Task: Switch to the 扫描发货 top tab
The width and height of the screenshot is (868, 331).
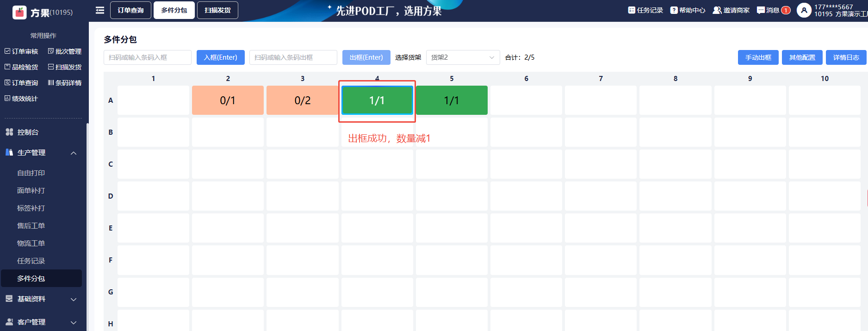Action: (x=217, y=10)
